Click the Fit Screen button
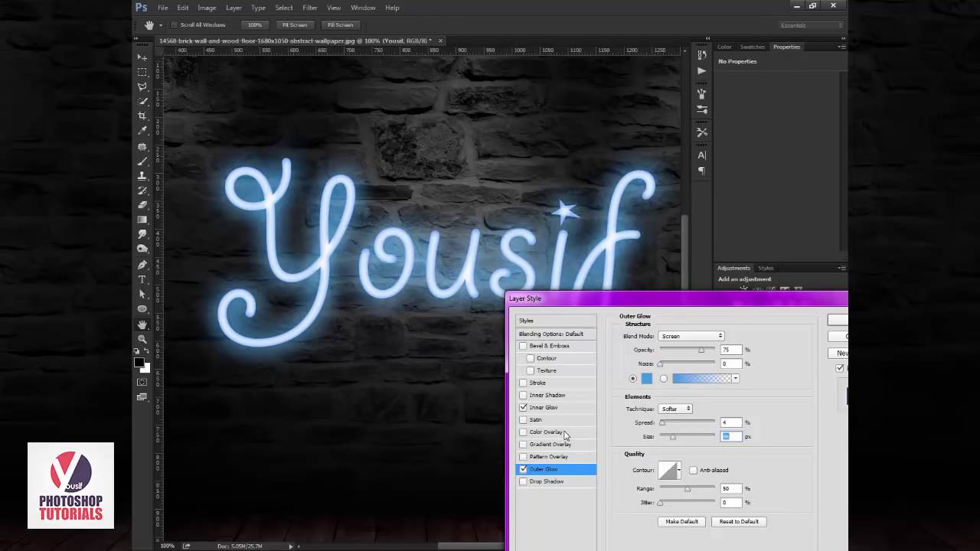Viewport: 980px width, 551px height. pos(295,24)
